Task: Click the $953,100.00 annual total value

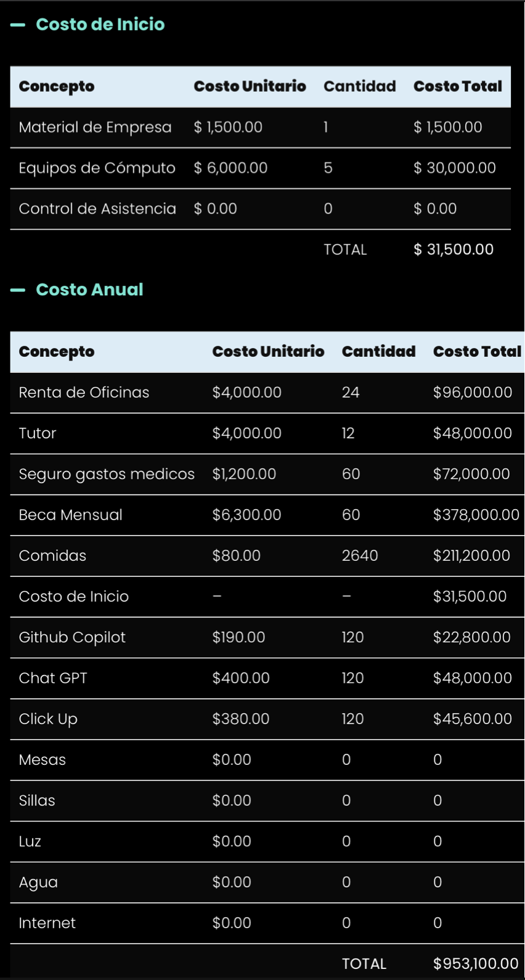Action: [x=476, y=963]
